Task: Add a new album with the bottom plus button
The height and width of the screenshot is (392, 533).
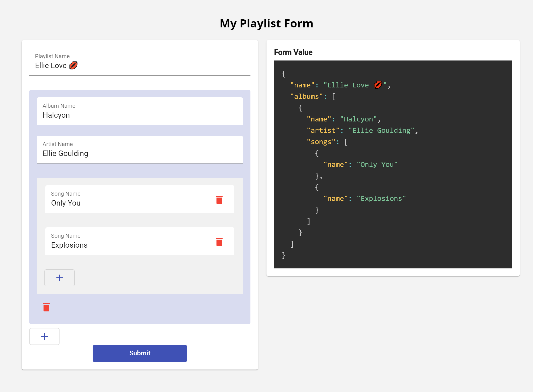Action: pyautogui.click(x=44, y=336)
